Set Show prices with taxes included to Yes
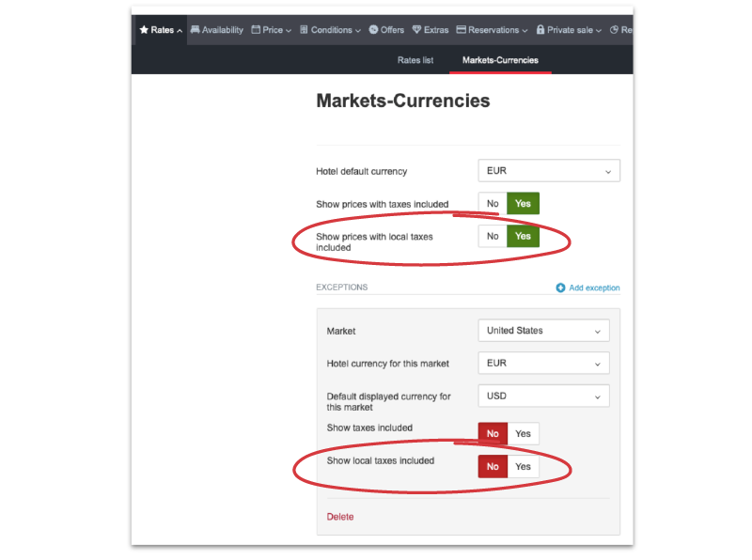Screen dimensions: 752x560 [523, 203]
